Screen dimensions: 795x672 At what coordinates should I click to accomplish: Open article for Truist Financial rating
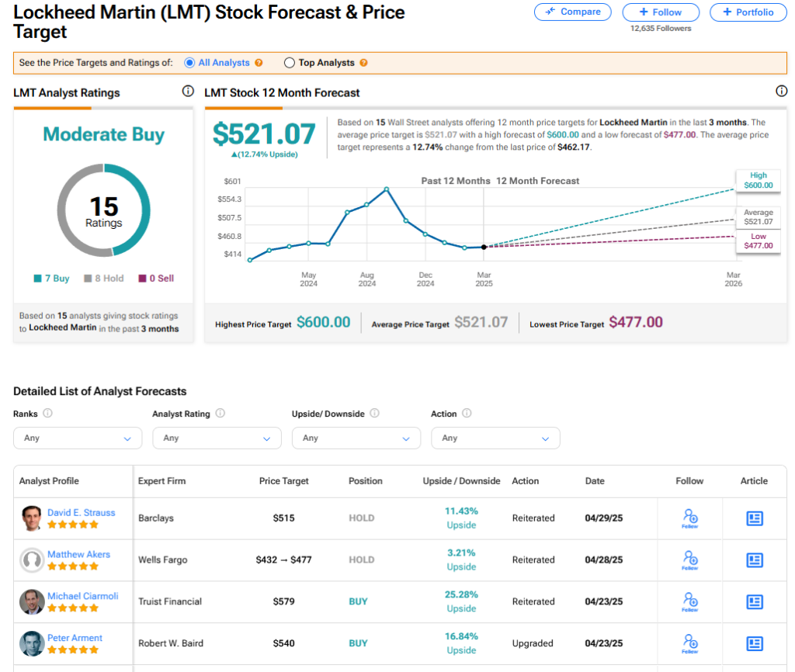755,601
